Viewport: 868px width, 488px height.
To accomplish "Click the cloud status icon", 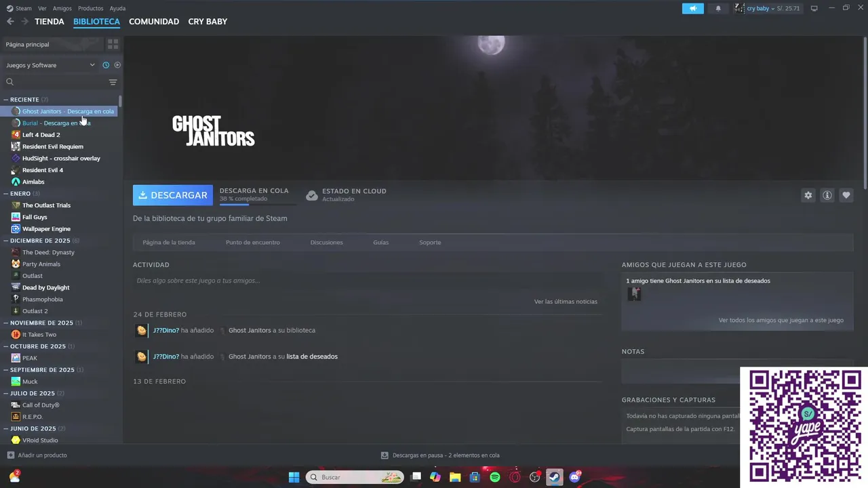I will pyautogui.click(x=312, y=195).
